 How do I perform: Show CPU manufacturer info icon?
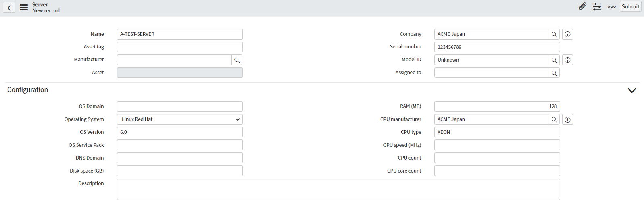coord(567,119)
